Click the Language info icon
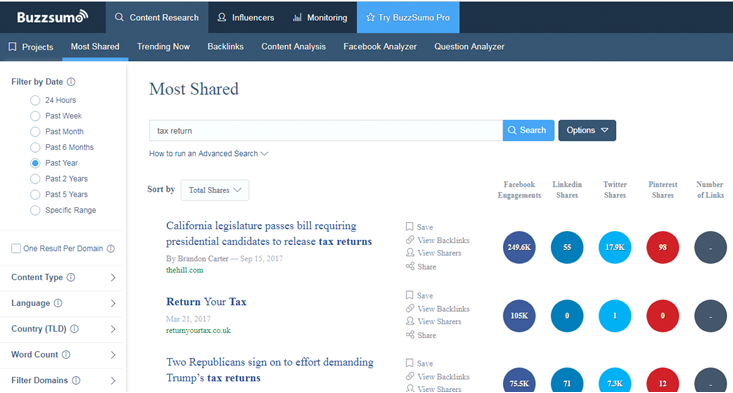 pyautogui.click(x=58, y=303)
